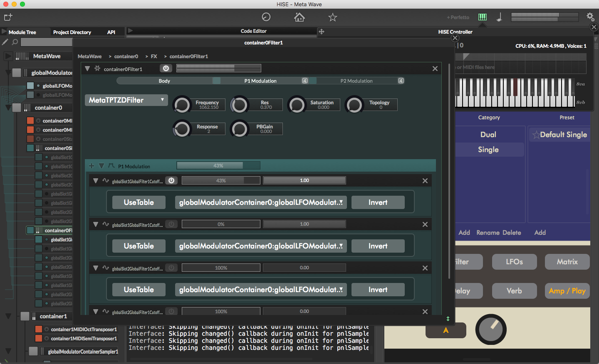This screenshot has height=364, width=599.
Task: Click the FX breadcrumb in the popup path
Action: 154,57
